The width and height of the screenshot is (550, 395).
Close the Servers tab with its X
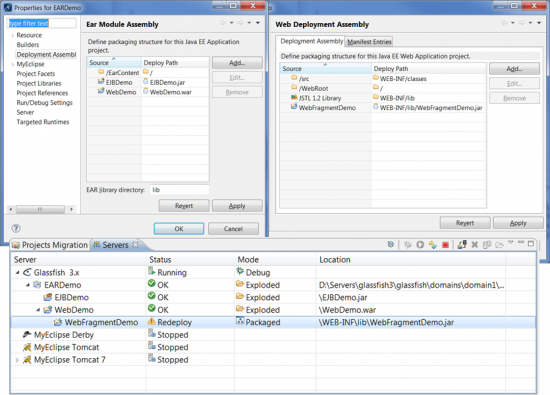tap(135, 245)
